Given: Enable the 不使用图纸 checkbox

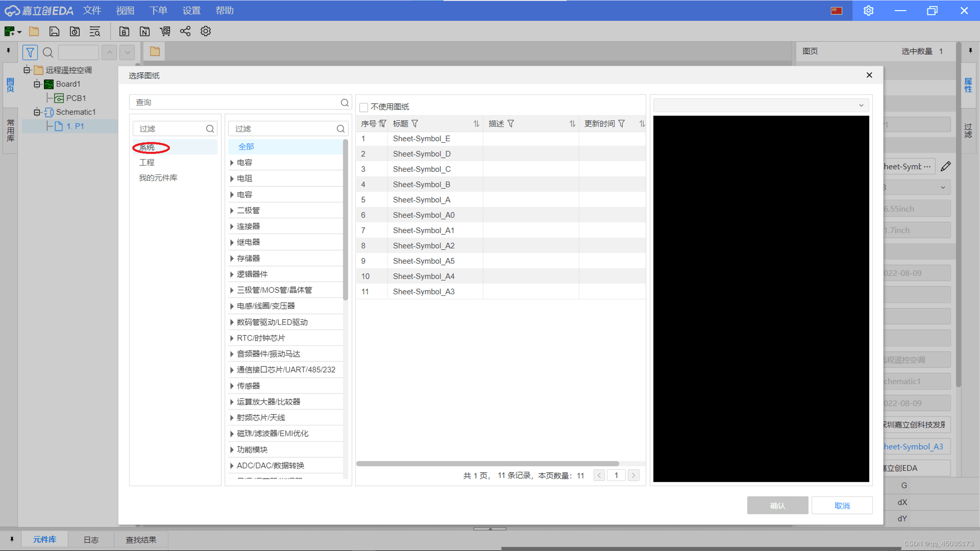Looking at the screenshot, I should point(363,107).
